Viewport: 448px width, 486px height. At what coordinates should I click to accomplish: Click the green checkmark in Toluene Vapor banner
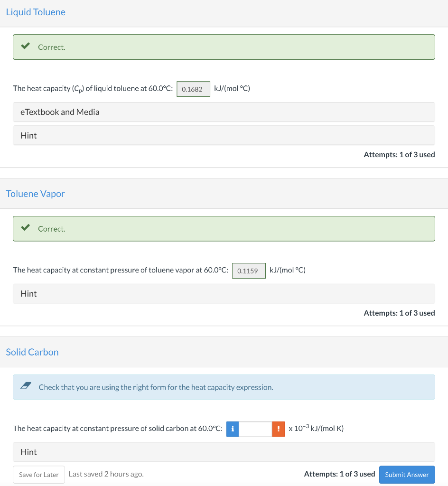[26, 227]
